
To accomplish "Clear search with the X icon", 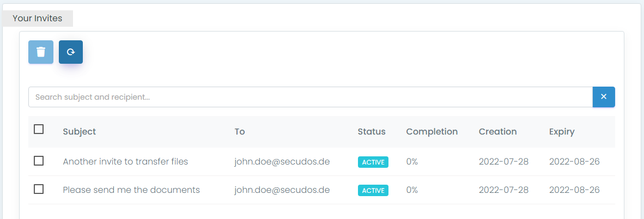I will pyautogui.click(x=604, y=97).
